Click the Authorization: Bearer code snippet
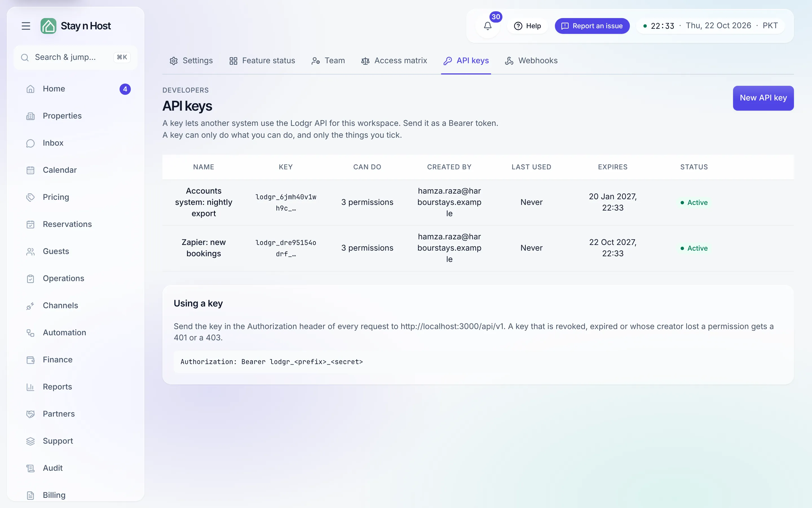812x508 pixels. click(x=272, y=362)
